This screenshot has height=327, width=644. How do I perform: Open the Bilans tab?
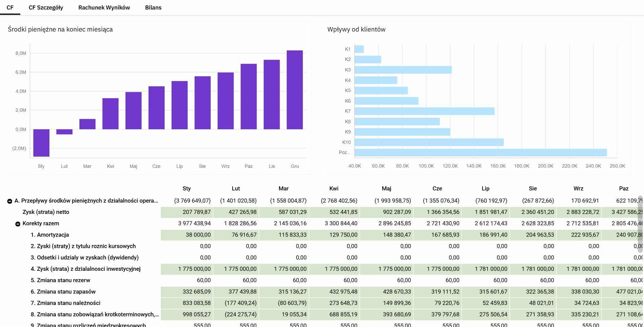pyautogui.click(x=153, y=7)
